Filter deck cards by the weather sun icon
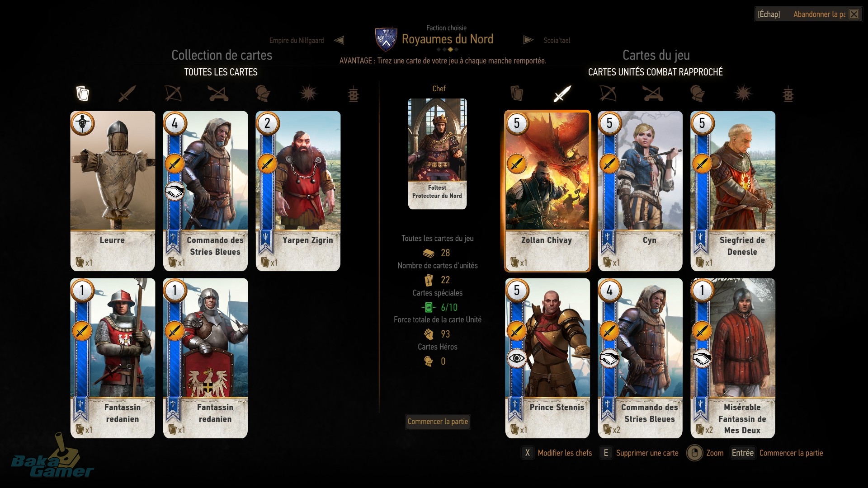 (743, 94)
